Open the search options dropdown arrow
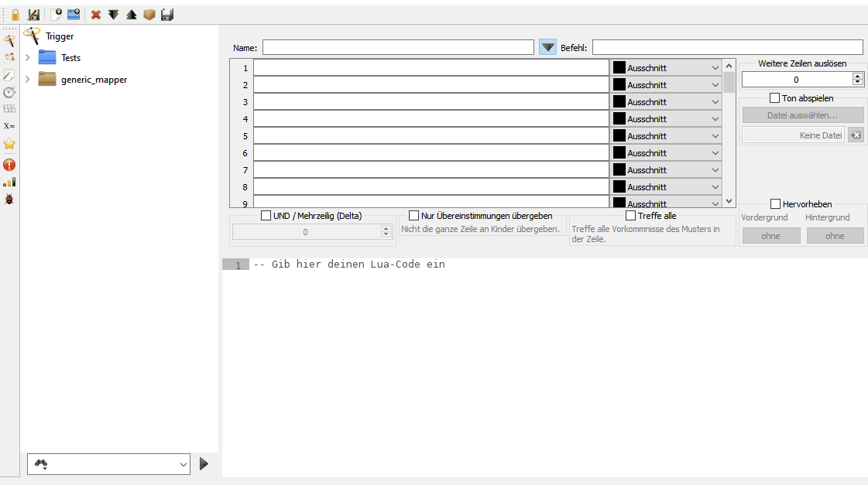This screenshot has width=868, height=485. click(x=184, y=465)
